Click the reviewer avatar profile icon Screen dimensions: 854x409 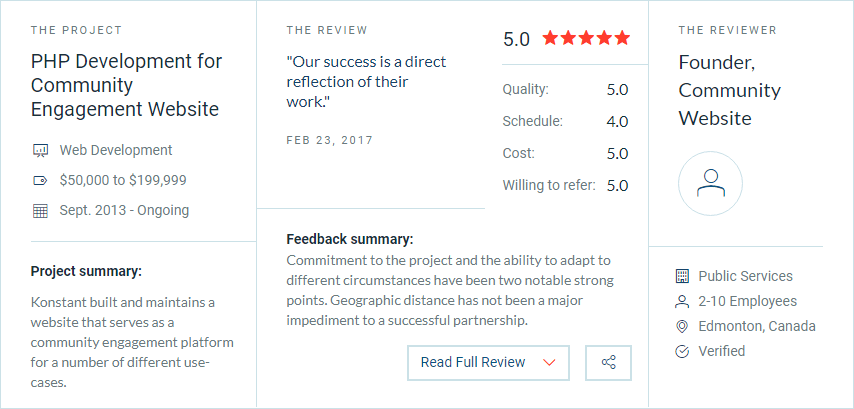coord(710,183)
